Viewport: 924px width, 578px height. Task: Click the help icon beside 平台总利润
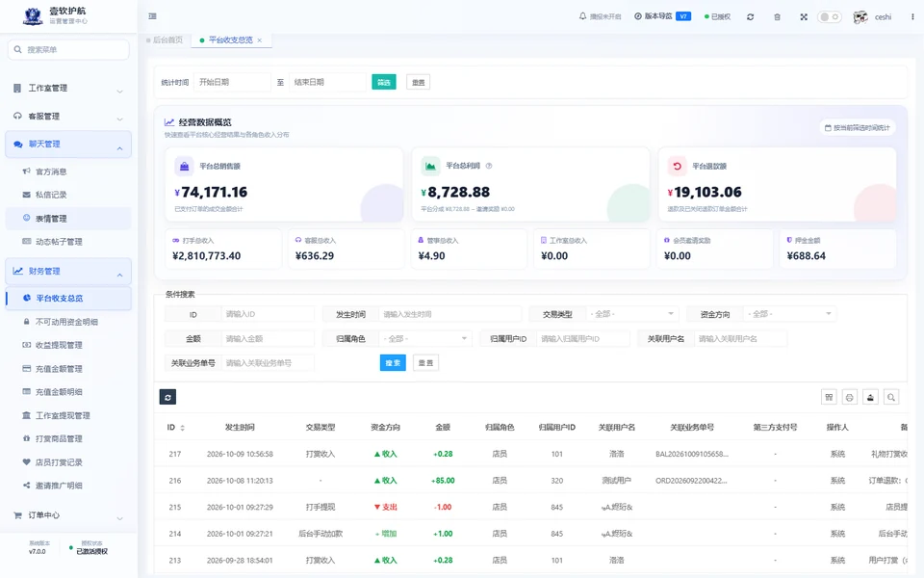489,166
